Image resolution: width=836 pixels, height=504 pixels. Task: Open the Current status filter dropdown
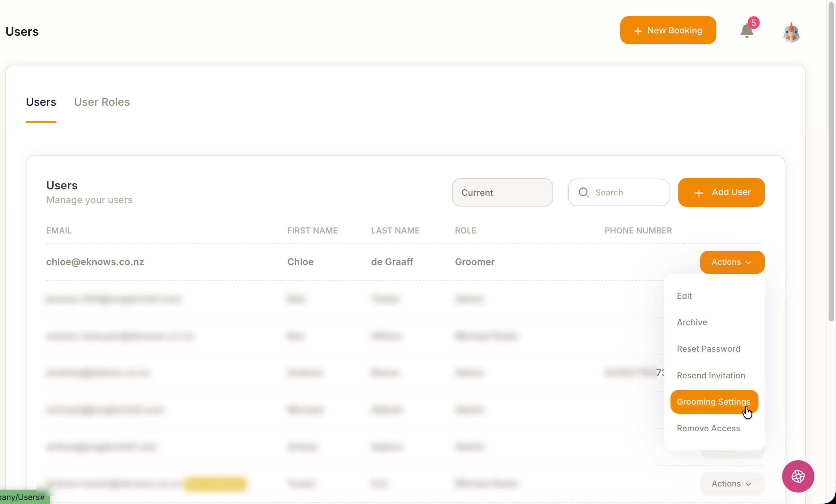click(x=502, y=192)
